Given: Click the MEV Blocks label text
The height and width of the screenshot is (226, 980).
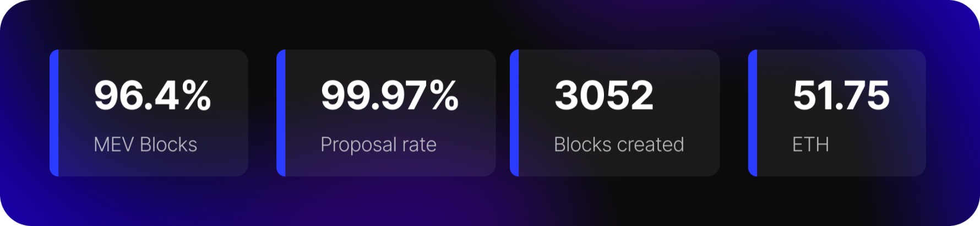Looking at the screenshot, I should click(x=145, y=144).
